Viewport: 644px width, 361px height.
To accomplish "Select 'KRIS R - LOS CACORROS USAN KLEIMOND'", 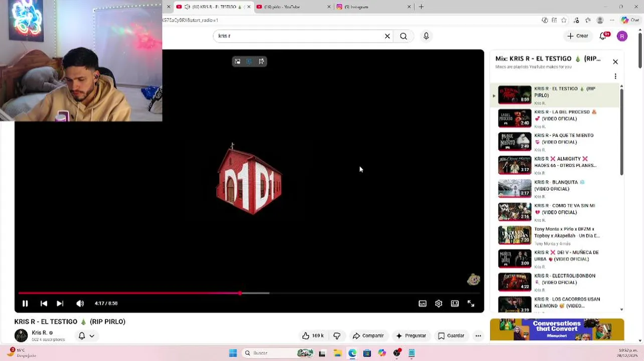I will 556,304.
